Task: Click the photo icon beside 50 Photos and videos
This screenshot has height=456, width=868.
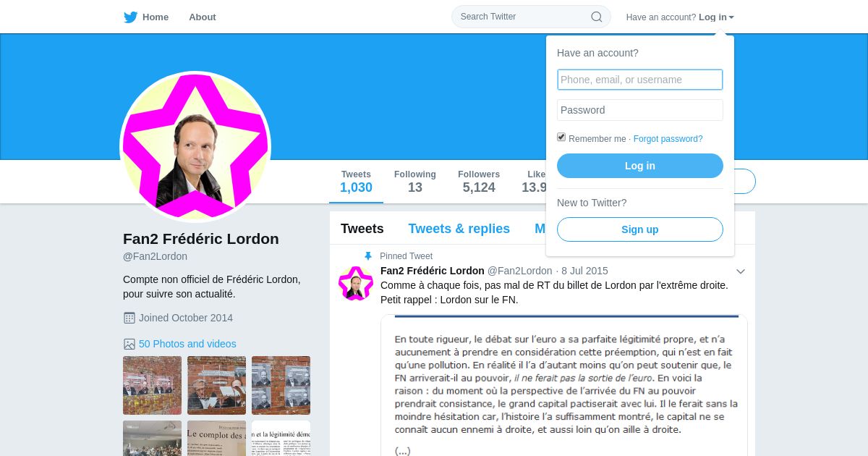Action: (x=129, y=344)
